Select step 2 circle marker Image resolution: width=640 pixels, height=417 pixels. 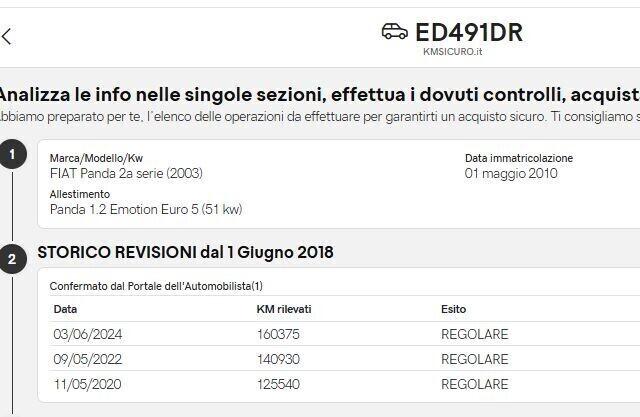[12, 259]
